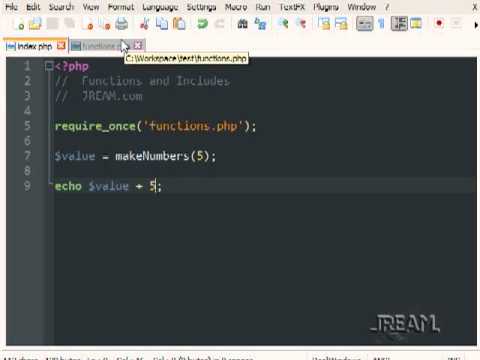Click the greyed-out stop recording icon
This screenshot has width=480, height=360.
tap(456, 23)
